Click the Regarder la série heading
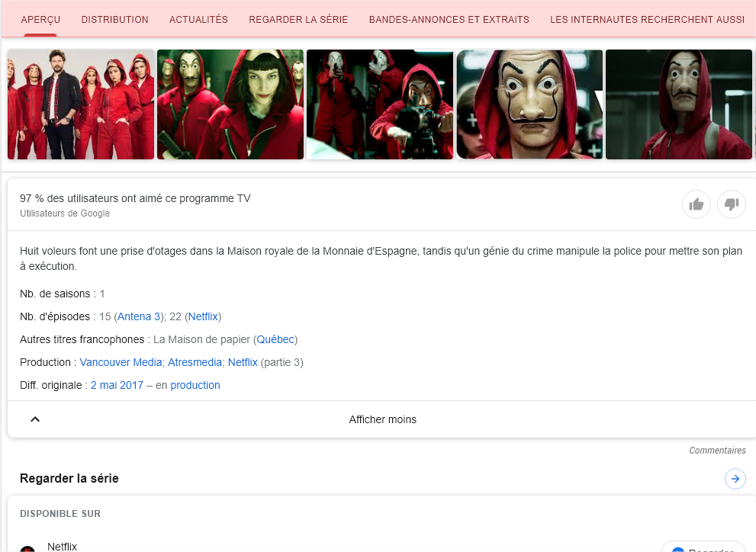The image size is (756, 552). point(69,478)
